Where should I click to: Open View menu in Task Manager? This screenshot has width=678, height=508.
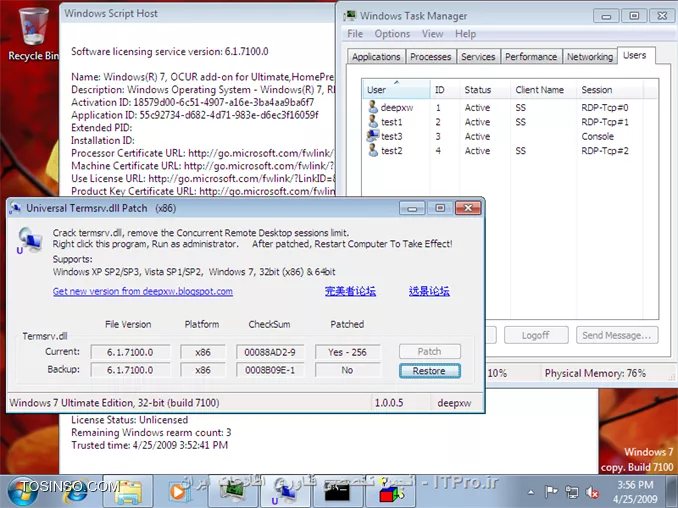pos(432,34)
